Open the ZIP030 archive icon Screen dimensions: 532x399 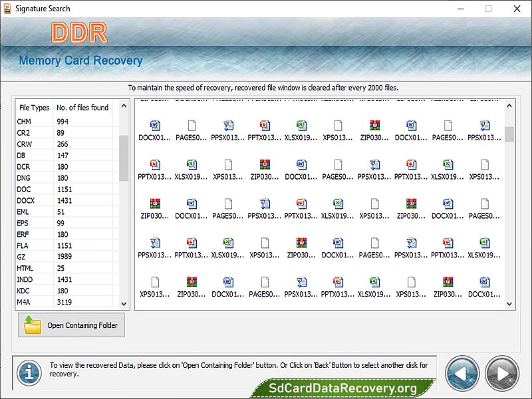point(374,126)
